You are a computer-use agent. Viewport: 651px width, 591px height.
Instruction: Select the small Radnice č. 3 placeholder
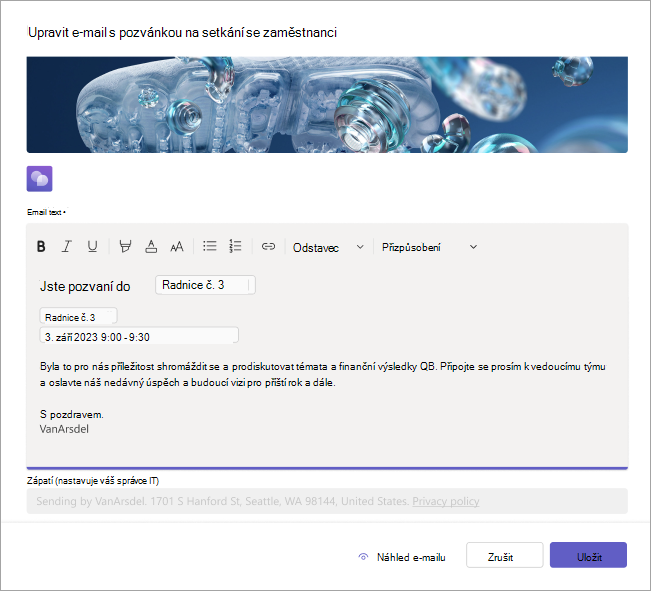pyautogui.click(x=78, y=317)
